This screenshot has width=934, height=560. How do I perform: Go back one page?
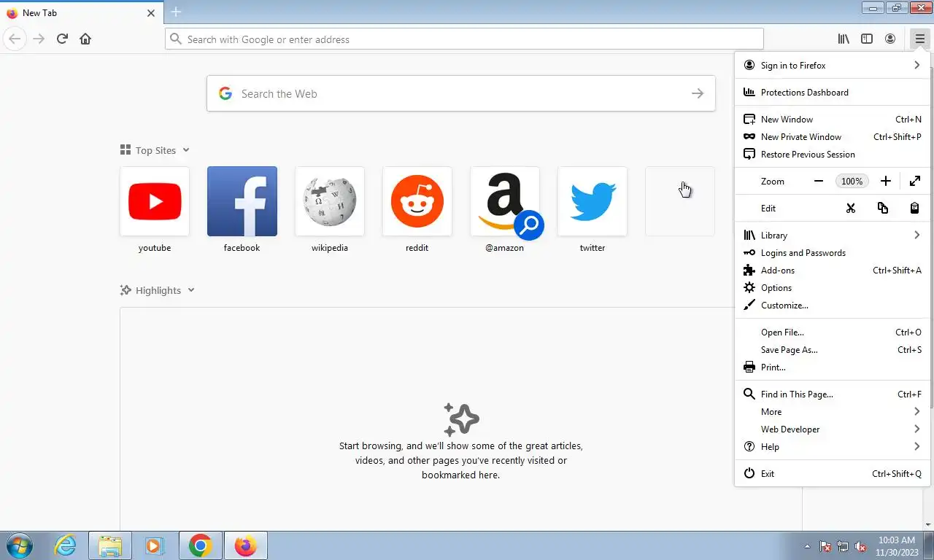[x=15, y=39]
